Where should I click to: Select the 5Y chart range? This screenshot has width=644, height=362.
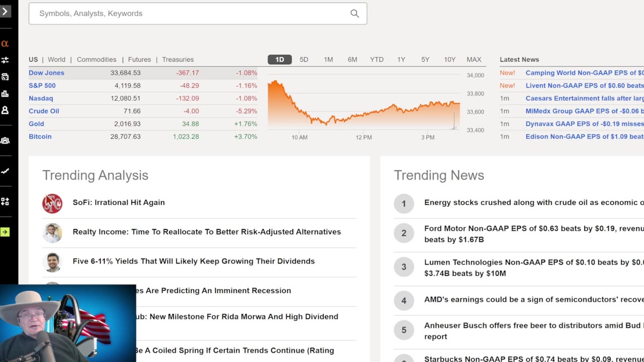(425, 59)
